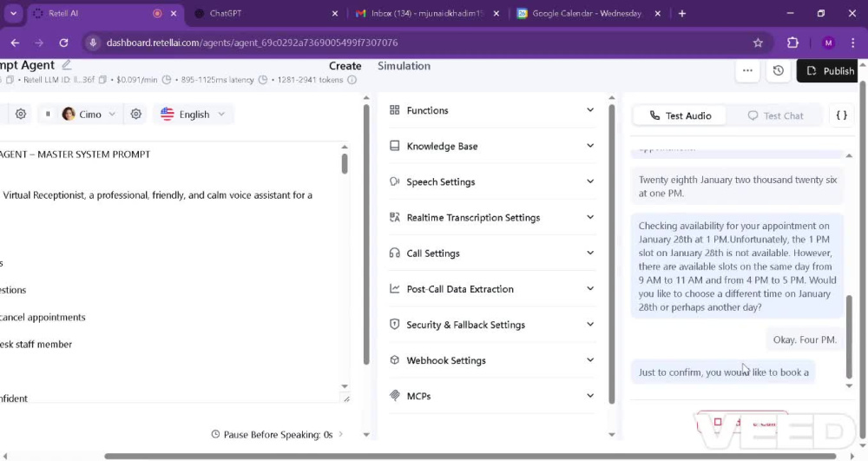
Task: Click the Post-Call Data Extraction chart icon
Action: coord(394,288)
